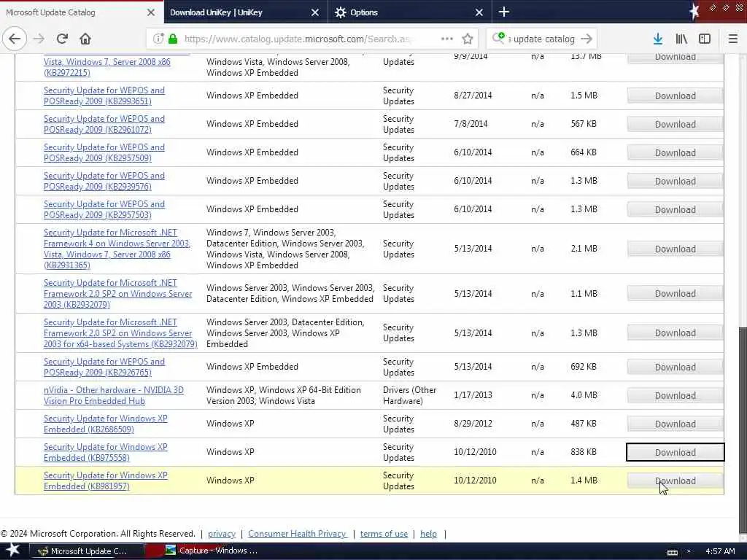The height and width of the screenshot is (560, 747).
Task: Close the Options tab
Action: tap(479, 12)
